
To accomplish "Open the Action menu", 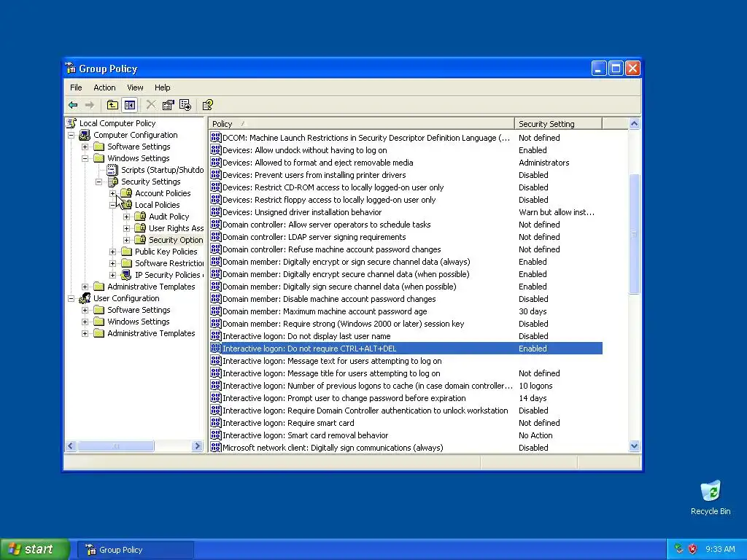I will click(x=104, y=87).
